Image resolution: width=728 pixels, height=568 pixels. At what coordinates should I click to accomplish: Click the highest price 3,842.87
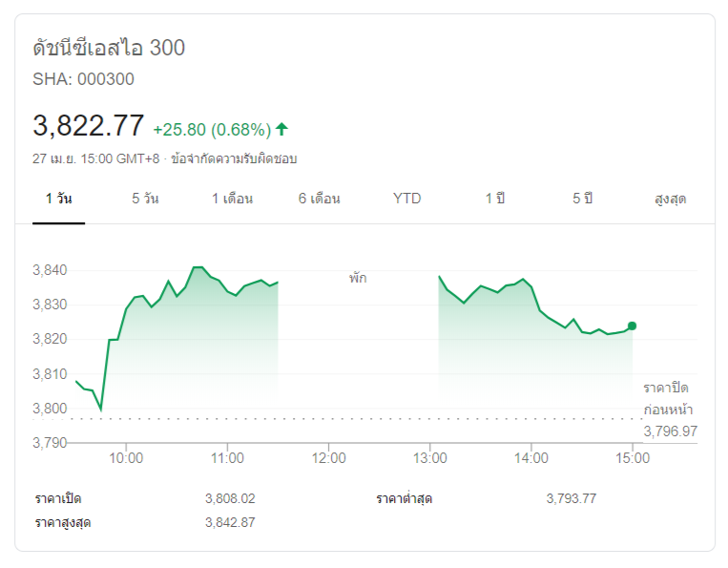coord(230,522)
